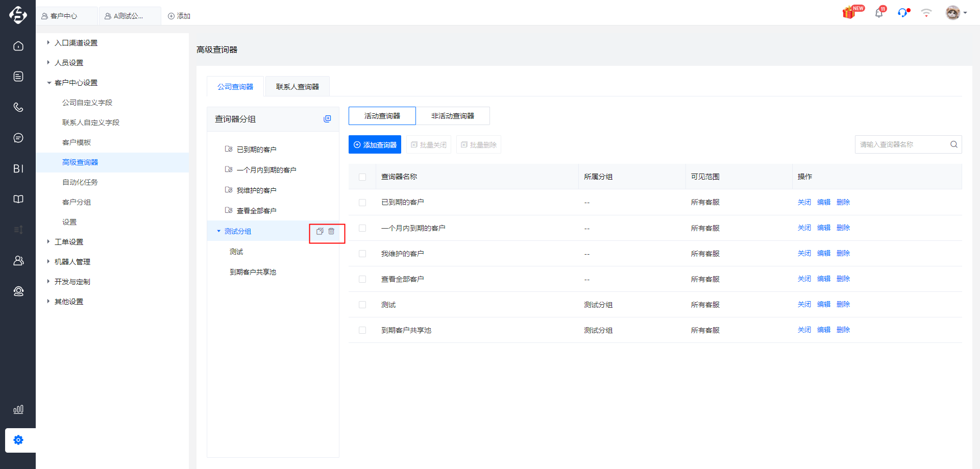The height and width of the screenshot is (469, 980).
Task: Focus the 请输入查询器名称 search field
Action: 901,144
